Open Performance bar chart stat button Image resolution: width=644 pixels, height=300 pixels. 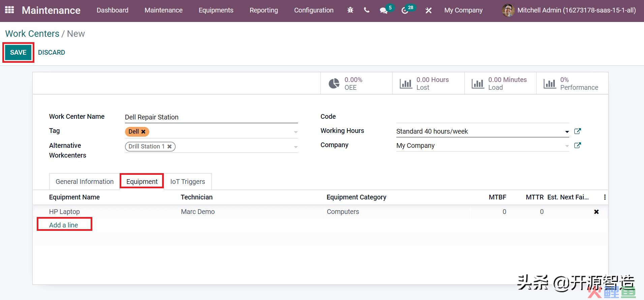tap(572, 83)
